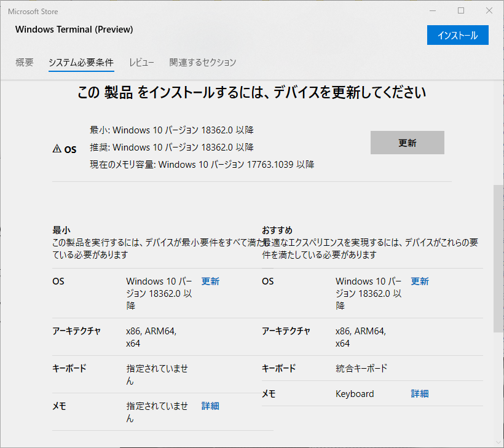The width and height of the screenshot is (504, 448).
Task: Maximize the Microsoft Store window
Action: pyautogui.click(x=461, y=11)
